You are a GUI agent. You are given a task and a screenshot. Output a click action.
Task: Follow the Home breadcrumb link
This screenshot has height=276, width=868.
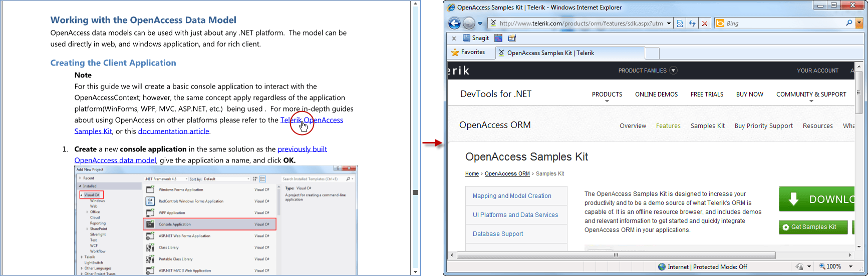(x=472, y=174)
